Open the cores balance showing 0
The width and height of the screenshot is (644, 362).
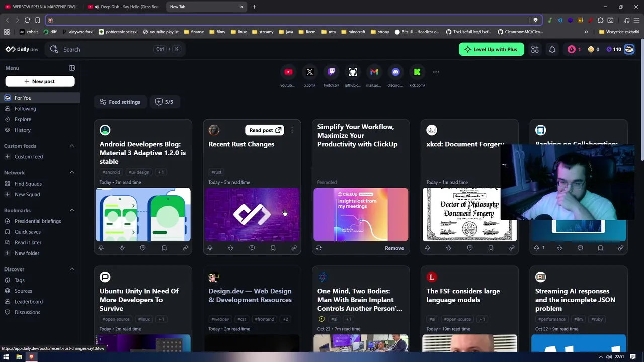[x=594, y=49]
